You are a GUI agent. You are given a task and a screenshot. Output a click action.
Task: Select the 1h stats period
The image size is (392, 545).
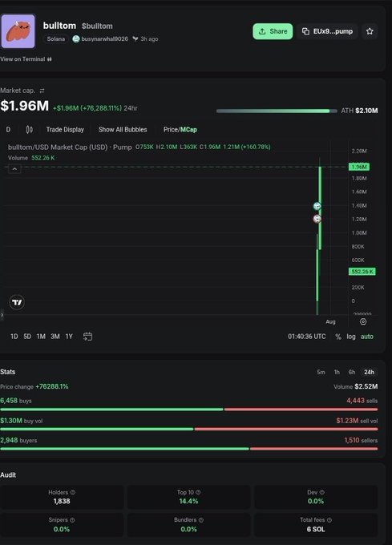(x=337, y=372)
